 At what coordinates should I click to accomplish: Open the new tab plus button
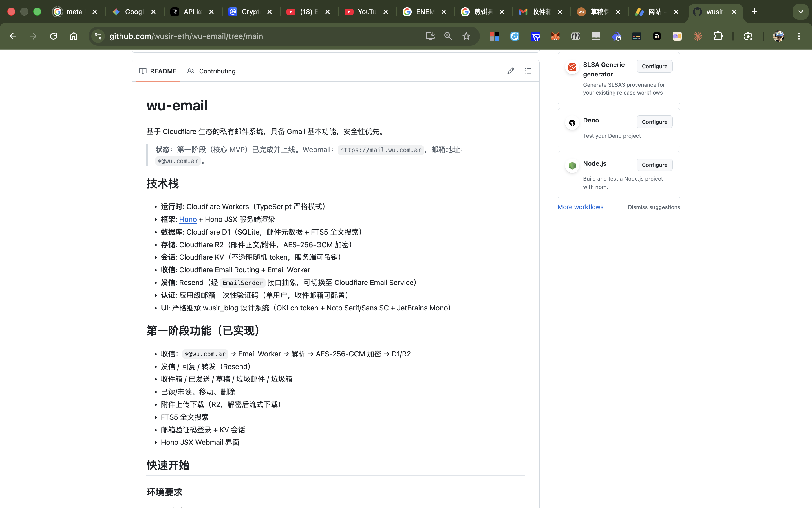coord(754,11)
